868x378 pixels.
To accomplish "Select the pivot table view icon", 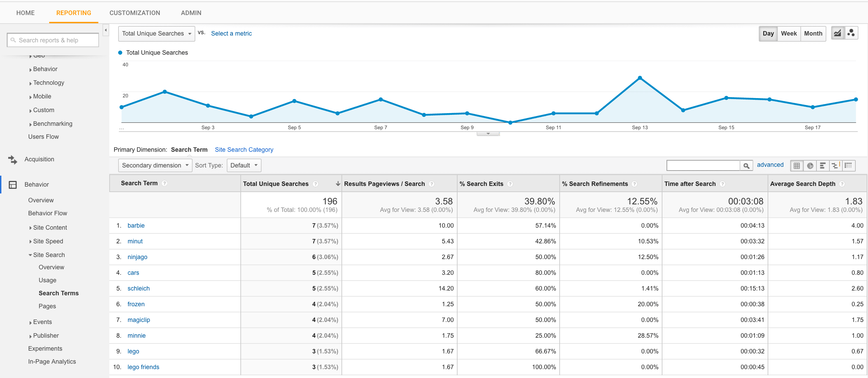I will tap(849, 166).
